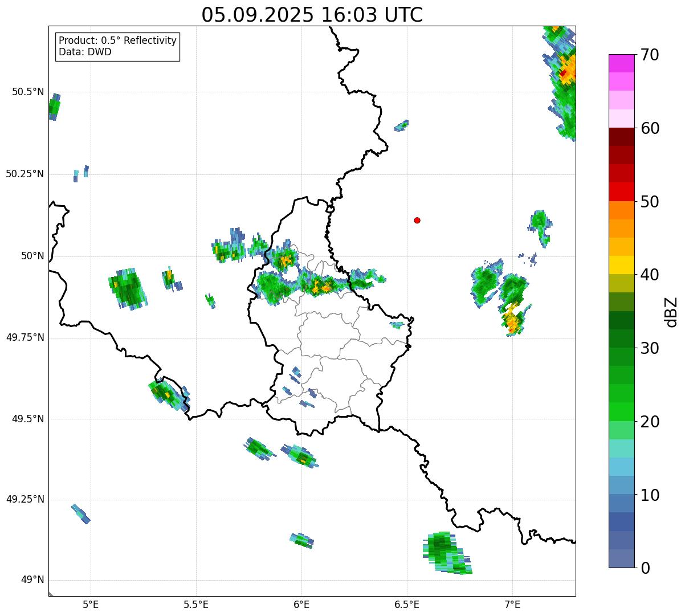Screen dimensions: 685x616
Task: Click the 50.5°N latitude label
Action: point(27,92)
